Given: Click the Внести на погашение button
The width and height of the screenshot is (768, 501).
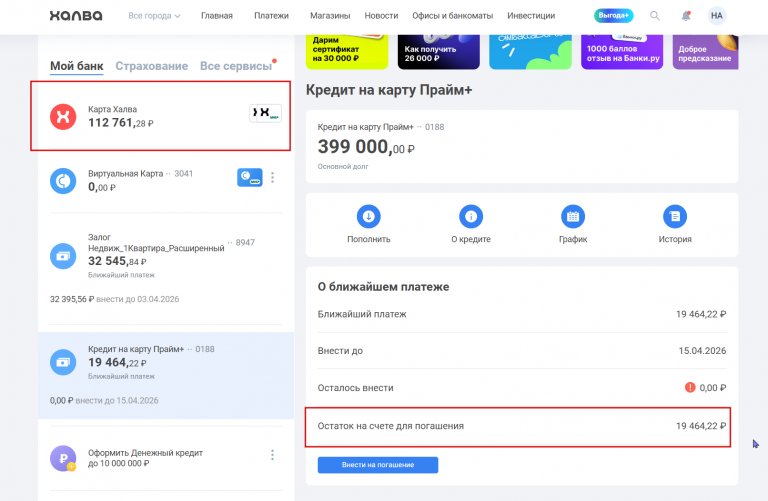Looking at the screenshot, I should (x=378, y=465).
